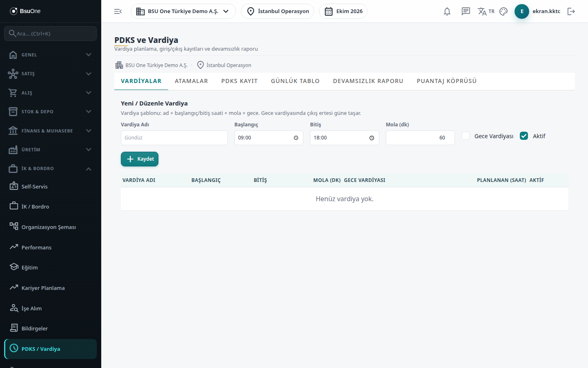This screenshot has height=368, width=588.
Task: Navigate to Eğitim
Action: tap(50, 267)
